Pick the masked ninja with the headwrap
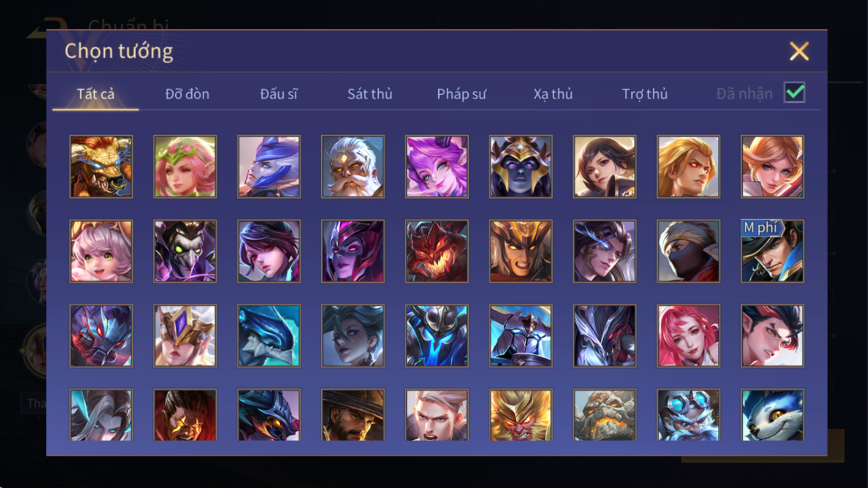 click(x=688, y=251)
